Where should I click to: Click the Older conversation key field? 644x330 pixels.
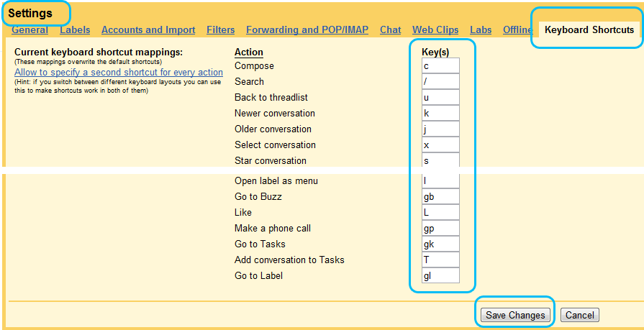(x=440, y=129)
